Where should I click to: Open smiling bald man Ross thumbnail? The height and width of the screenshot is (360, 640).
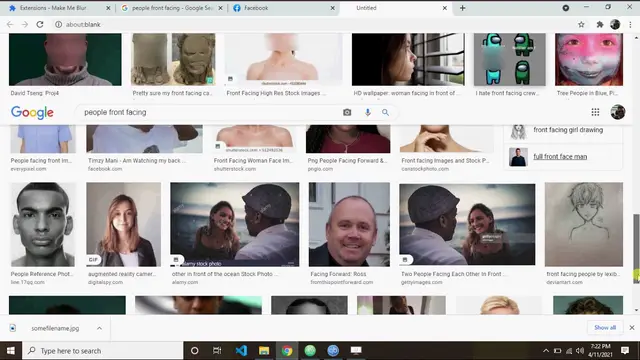[x=349, y=224]
